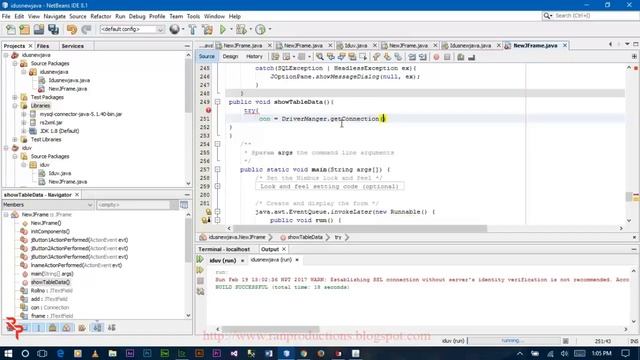Image resolution: width=640 pixels, height=360 pixels.
Task: Expand the mysql-connector-java jar node
Action: [24, 114]
